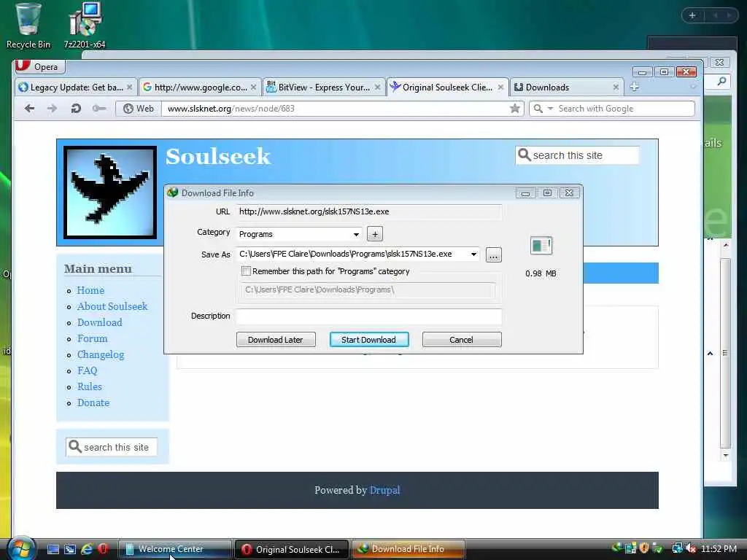Open the Changelog link

[101, 355]
